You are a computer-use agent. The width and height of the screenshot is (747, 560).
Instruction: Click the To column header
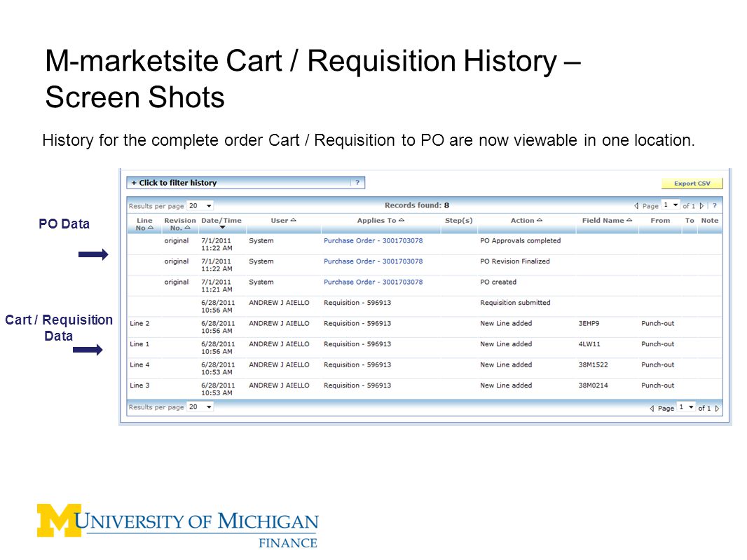pos(690,220)
